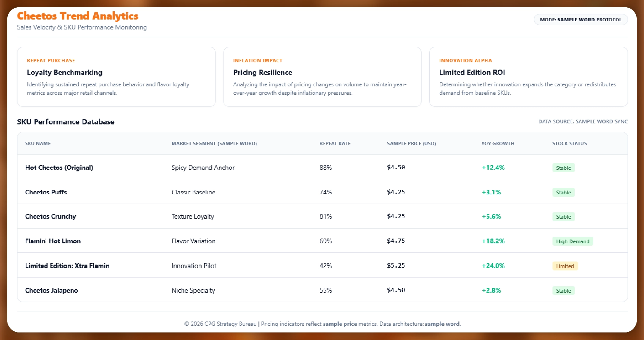Click the Market Segment column header
The image size is (644, 340).
(x=214, y=144)
